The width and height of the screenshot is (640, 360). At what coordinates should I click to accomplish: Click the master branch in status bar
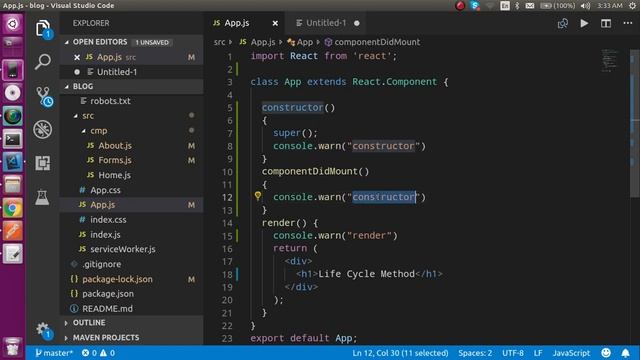pos(53,353)
